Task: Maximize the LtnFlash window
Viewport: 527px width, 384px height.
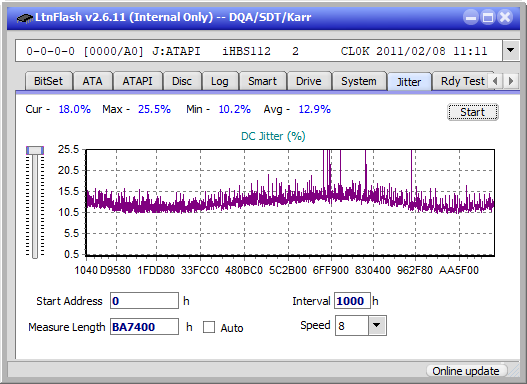Action: coord(488,17)
